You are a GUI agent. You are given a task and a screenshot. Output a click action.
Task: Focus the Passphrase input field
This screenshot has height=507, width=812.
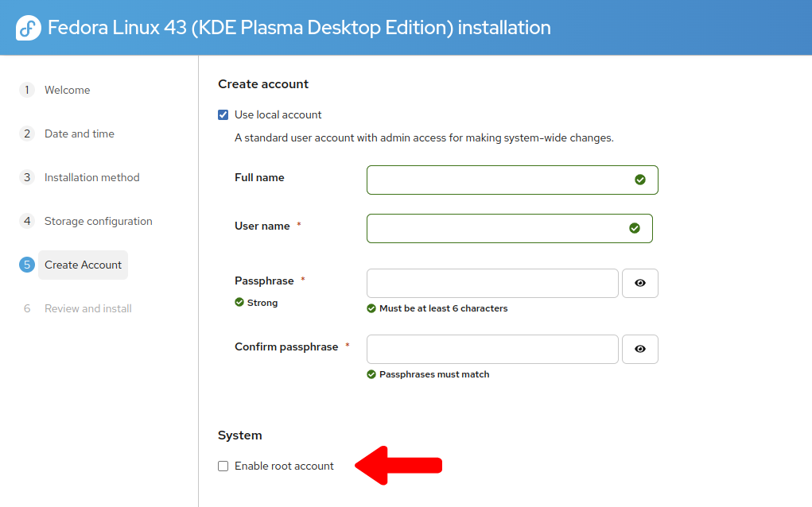tap(491, 284)
